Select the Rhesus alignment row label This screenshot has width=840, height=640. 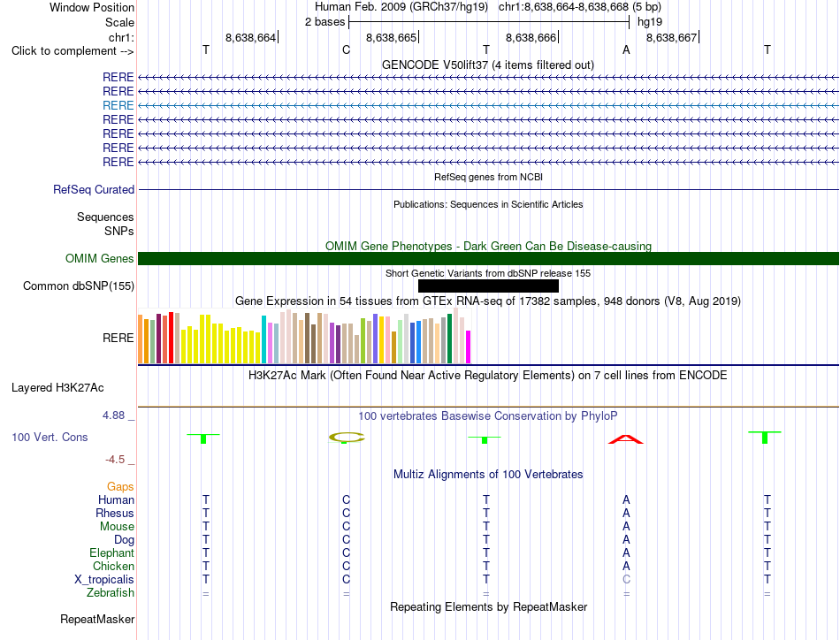point(115,513)
